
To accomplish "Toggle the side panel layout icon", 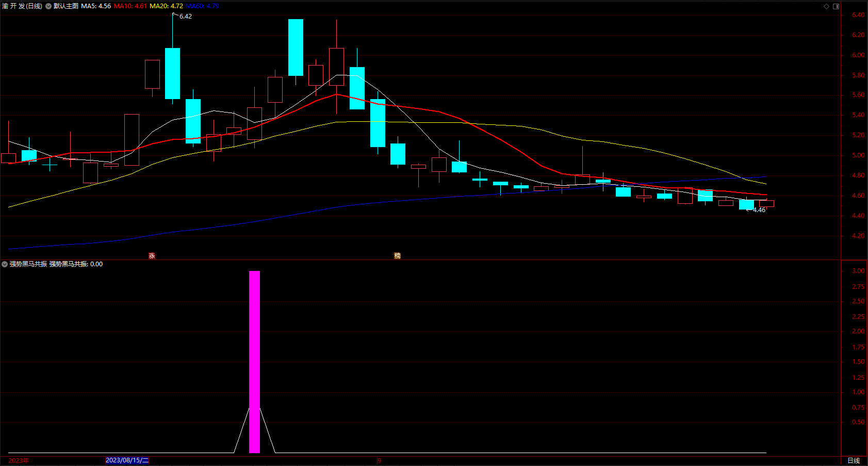I will click(x=836, y=6).
